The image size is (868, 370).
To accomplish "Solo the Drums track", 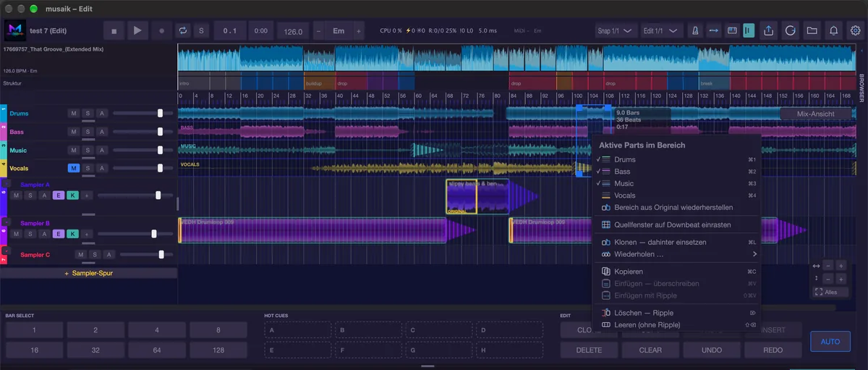I will 88,113.
